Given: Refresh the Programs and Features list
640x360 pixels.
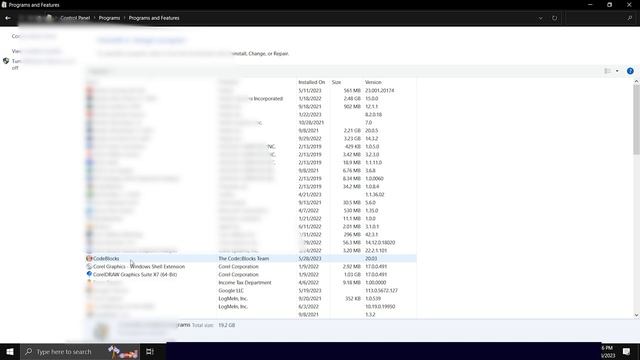Looking at the screenshot, I should pos(554,18).
